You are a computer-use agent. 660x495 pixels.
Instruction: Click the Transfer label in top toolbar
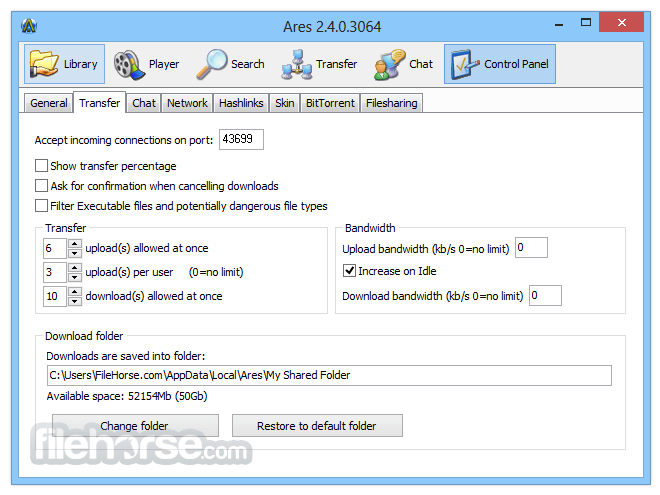point(336,64)
